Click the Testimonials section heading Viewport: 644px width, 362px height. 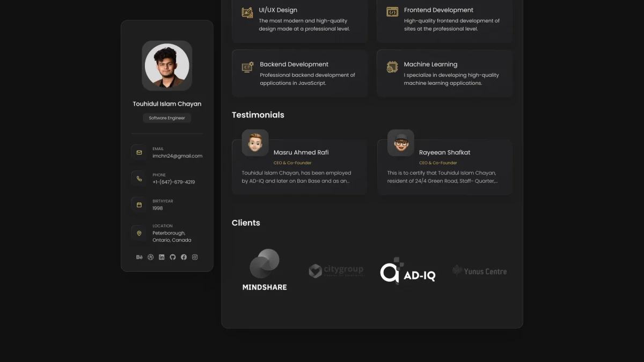[x=258, y=115]
